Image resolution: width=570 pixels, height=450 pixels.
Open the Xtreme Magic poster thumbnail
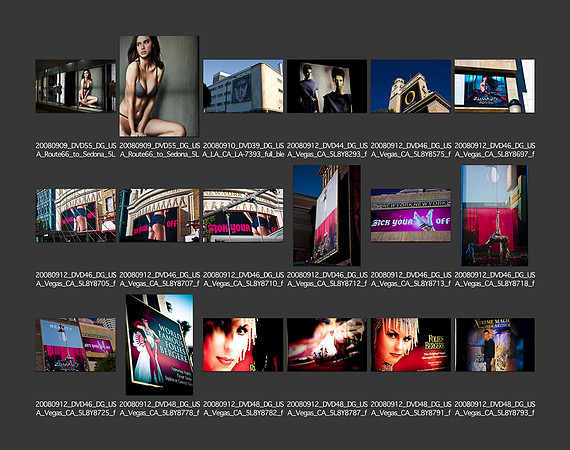(x=494, y=345)
